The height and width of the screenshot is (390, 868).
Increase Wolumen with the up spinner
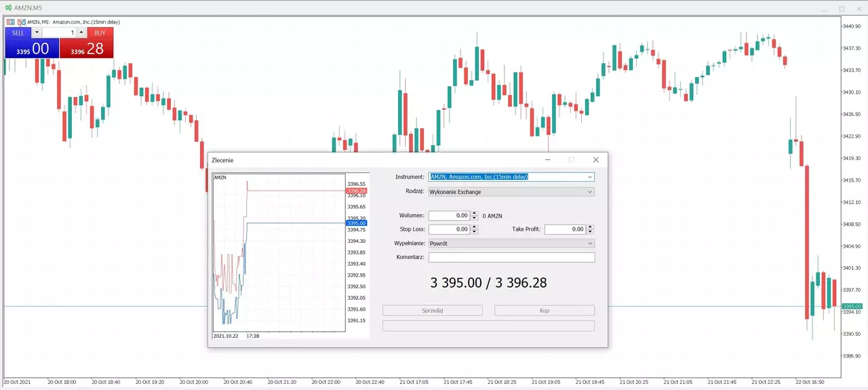click(x=475, y=214)
